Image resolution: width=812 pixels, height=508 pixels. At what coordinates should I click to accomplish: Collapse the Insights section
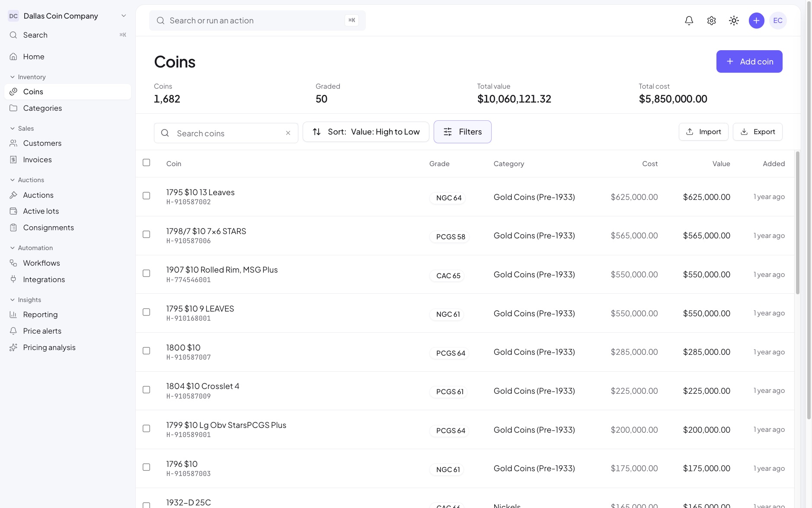[x=25, y=300]
